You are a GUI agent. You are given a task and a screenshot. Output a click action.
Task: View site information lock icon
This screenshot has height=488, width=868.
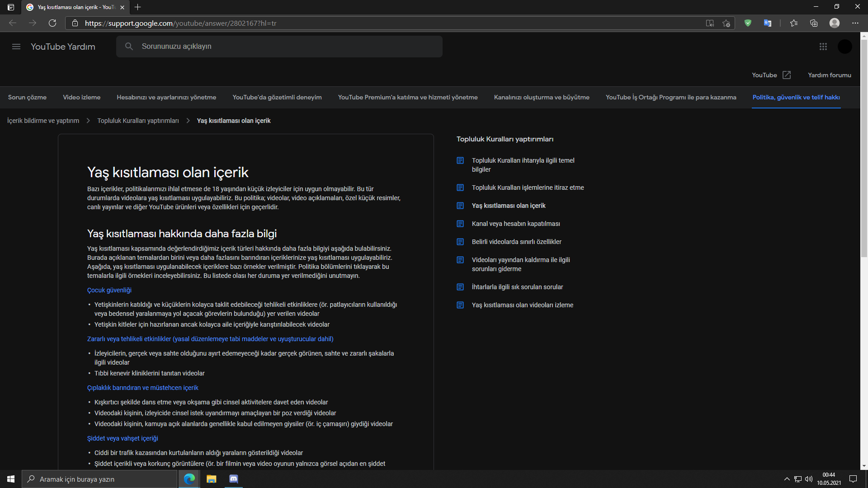coord(75,23)
